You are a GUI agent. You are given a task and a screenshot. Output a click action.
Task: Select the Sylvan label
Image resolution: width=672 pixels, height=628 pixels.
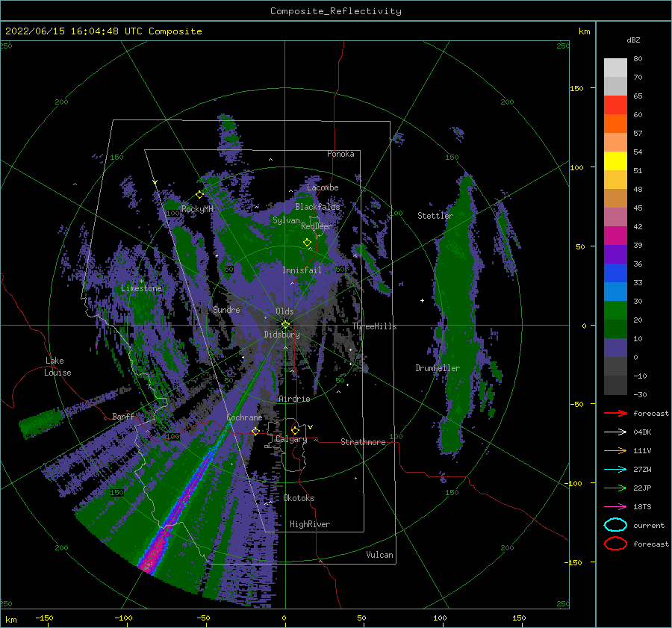[x=286, y=220]
